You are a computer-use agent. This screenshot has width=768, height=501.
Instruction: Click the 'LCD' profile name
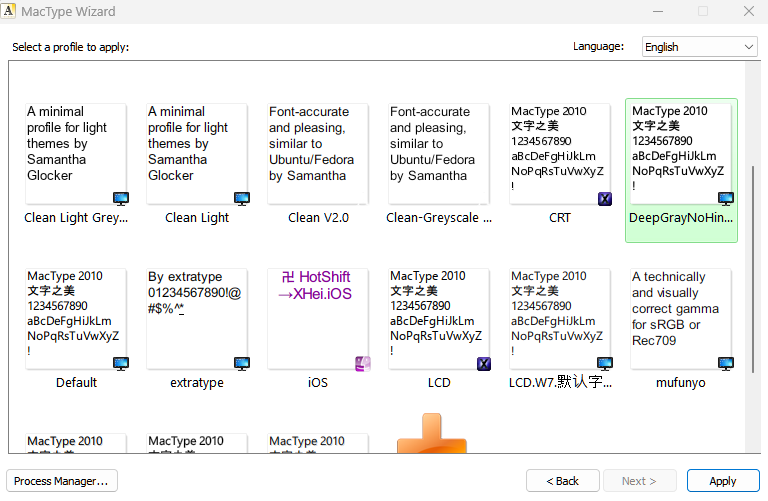[x=439, y=382]
